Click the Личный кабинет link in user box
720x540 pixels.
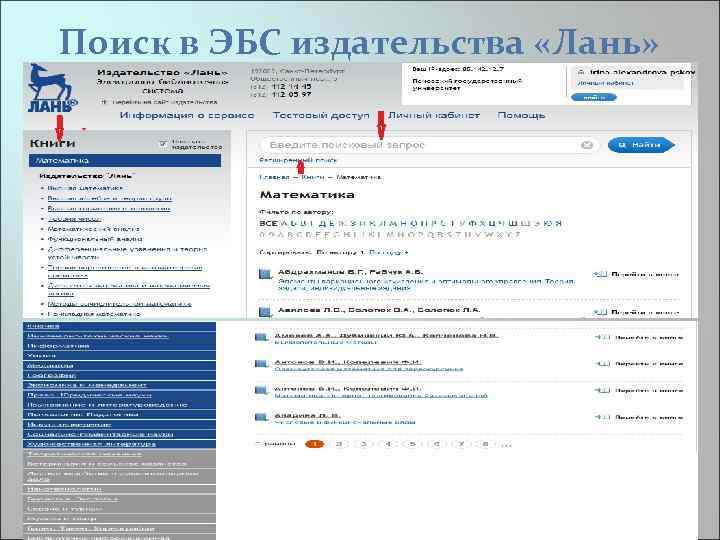(x=606, y=83)
